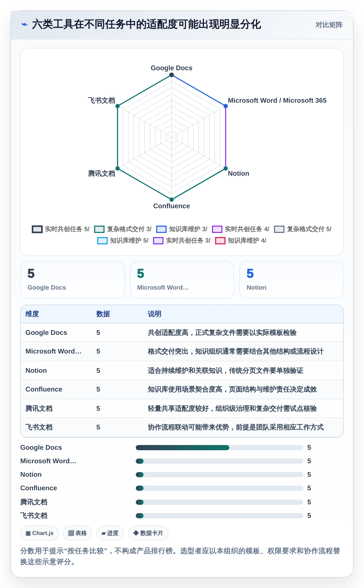Select the 腾讯文档 vertex point on the radar chart
This screenshot has width=364, height=588.
click(118, 168)
